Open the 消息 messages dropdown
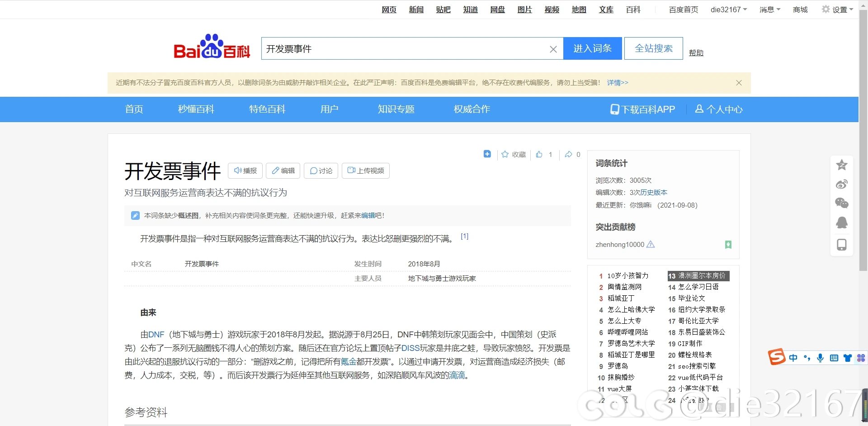 tap(769, 9)
